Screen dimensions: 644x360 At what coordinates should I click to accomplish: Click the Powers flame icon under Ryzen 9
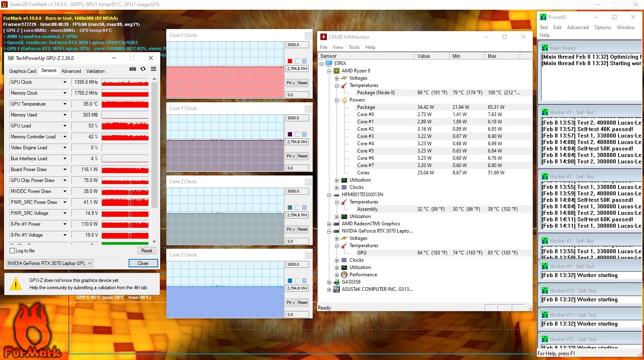pyautogui.click(x=344, y=100)
